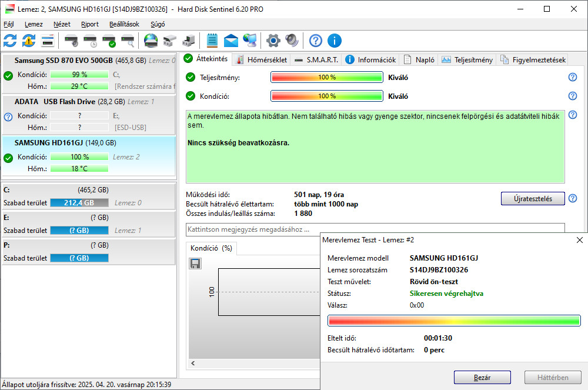The image size is (588, 390).
Task: Close the Merevlemez Teszt dialog with X
Action: (x=579, y=240)
